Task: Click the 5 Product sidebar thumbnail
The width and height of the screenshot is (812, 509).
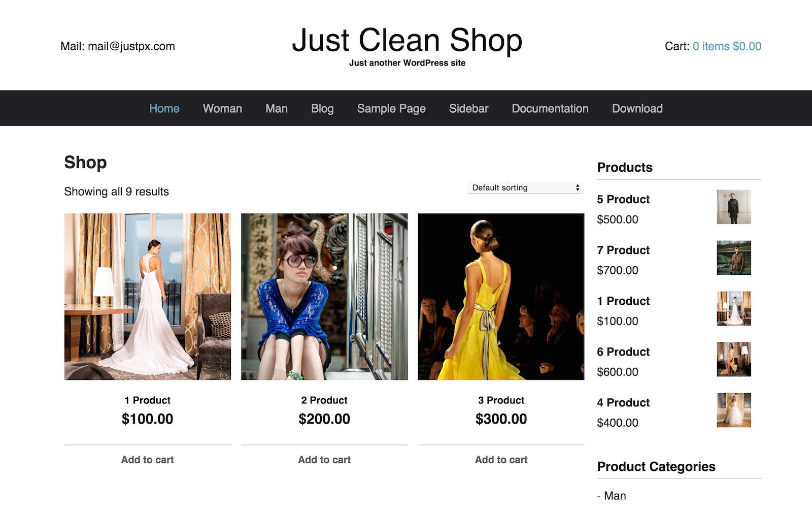Action: [733, 207]
